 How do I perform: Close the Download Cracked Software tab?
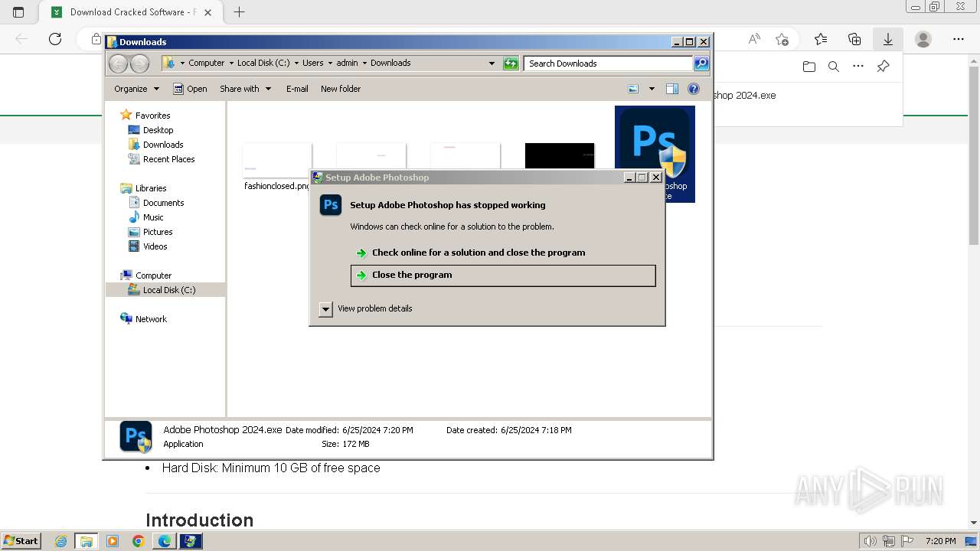207,12
